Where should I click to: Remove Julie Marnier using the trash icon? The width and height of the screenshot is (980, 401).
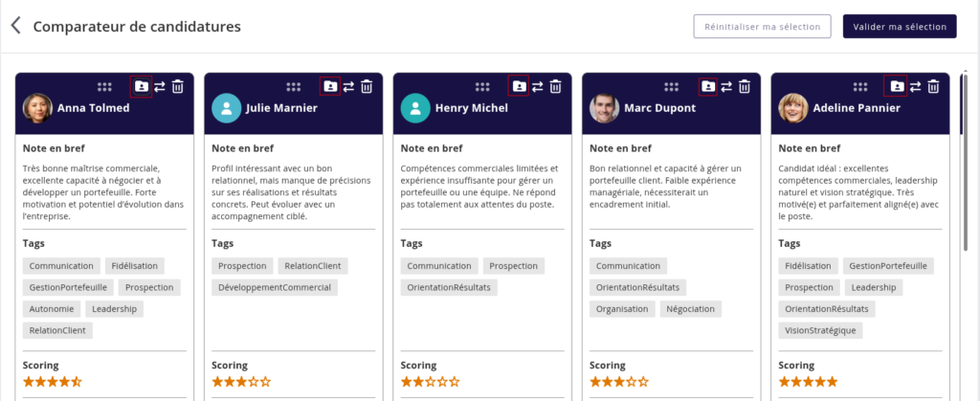pyautogui.click(x=367, y=86)
